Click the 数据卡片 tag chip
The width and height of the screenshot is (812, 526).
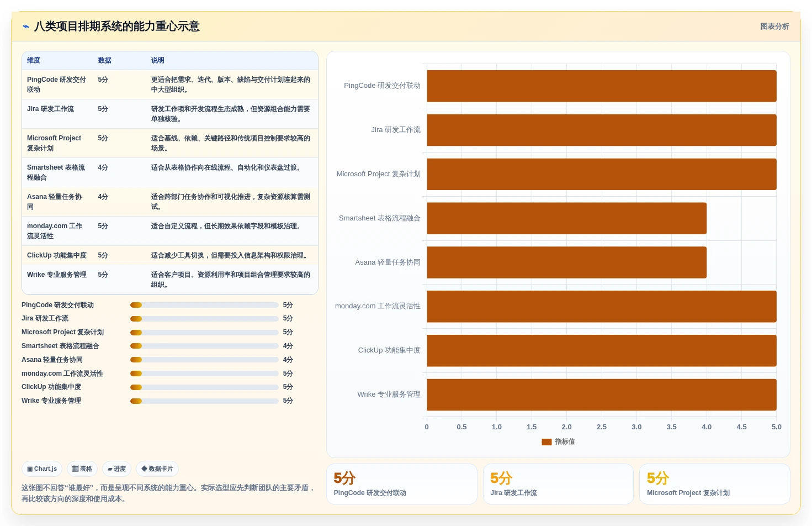coord(157,469)
